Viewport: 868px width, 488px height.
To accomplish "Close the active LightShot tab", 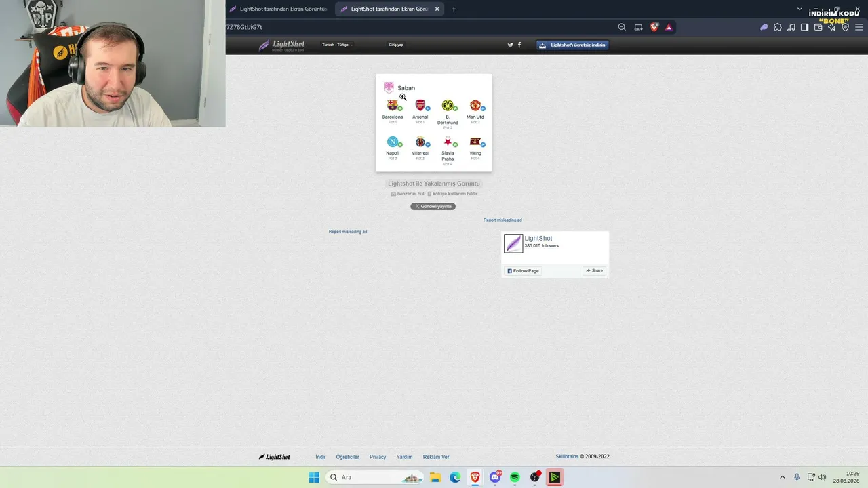I will [x=437, y=9].
